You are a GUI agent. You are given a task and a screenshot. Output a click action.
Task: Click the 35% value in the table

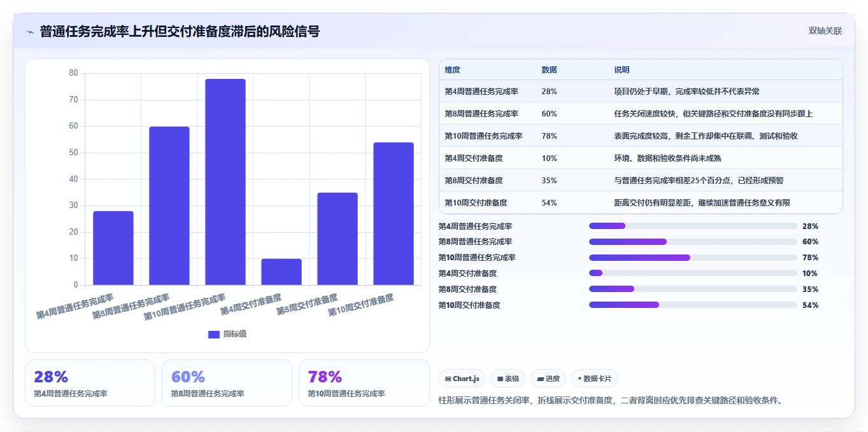pos(549,181)
